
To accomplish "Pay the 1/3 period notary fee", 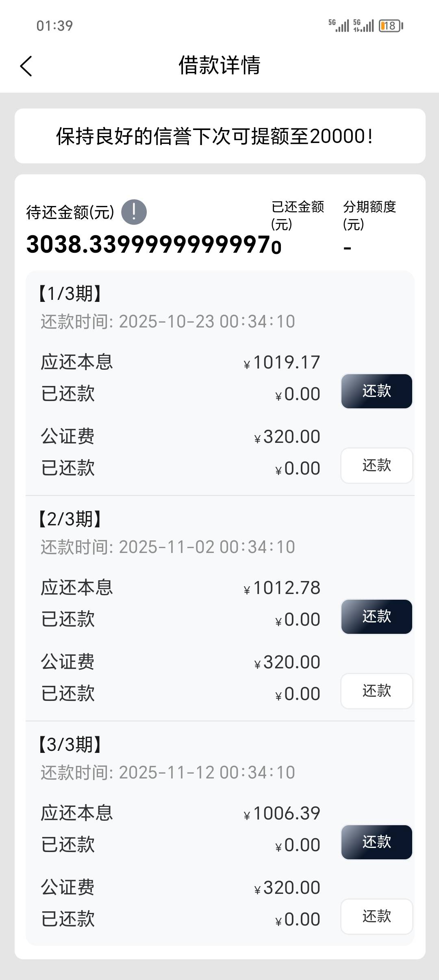I will coord(376,466).
